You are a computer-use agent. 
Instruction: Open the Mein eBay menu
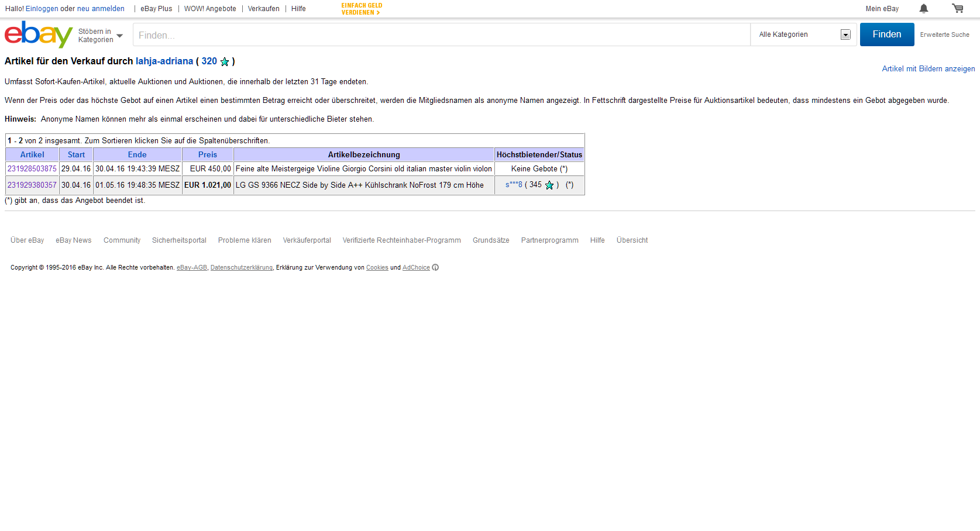click(882, 9)
